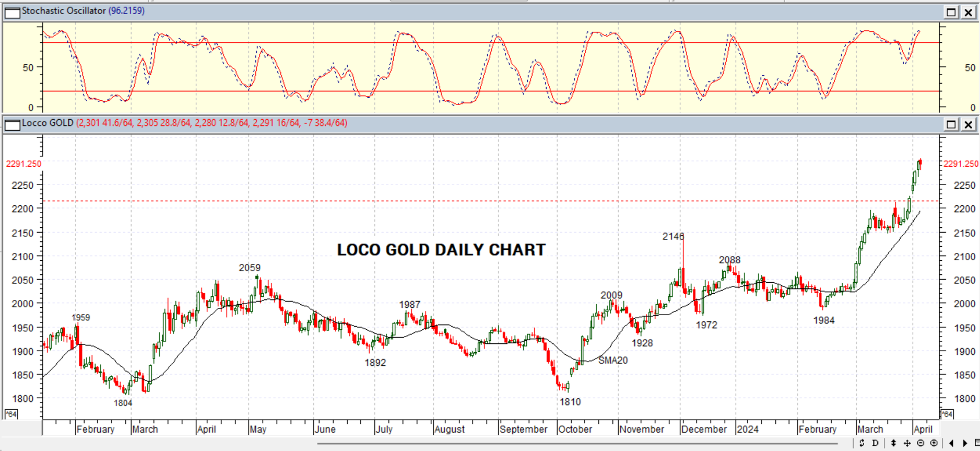Image resolution: width=980 pixels, height=451 pixels.
Task: Click the '1987' peak price label
Action: [x=409, y=305]
